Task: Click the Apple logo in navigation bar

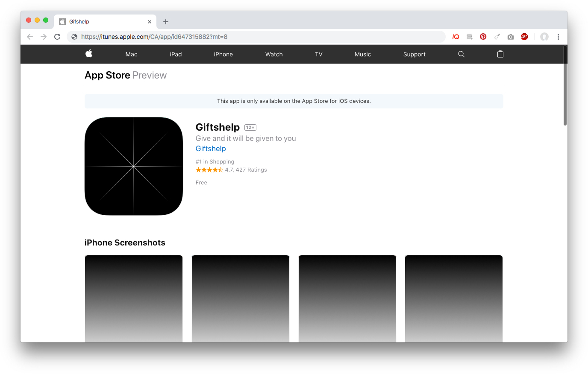Action: 89,54
